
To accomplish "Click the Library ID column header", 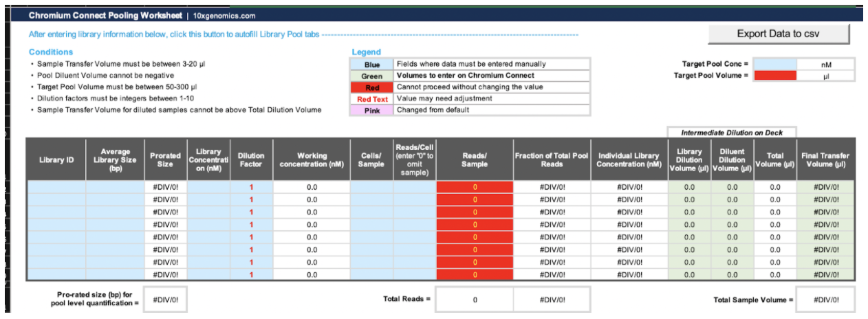I will pyautogui.click(x=56, y=159).
